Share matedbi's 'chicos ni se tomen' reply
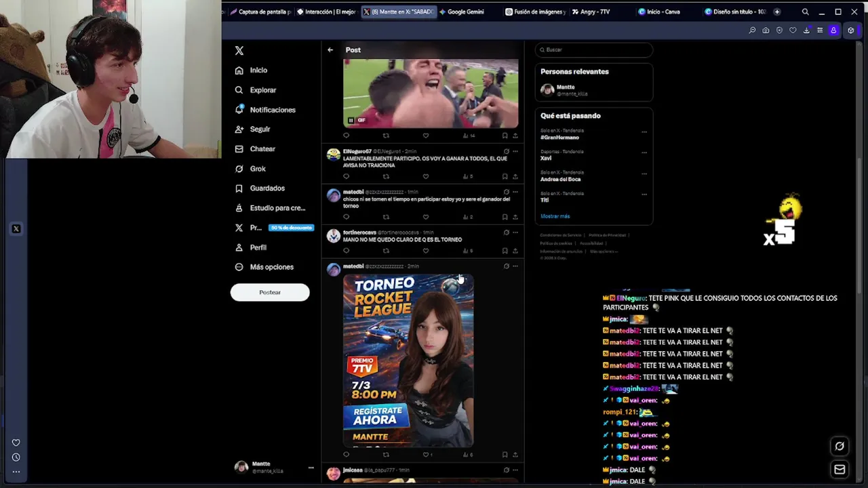The height and width of the screenshot is (488, 868). pos(515,217)
